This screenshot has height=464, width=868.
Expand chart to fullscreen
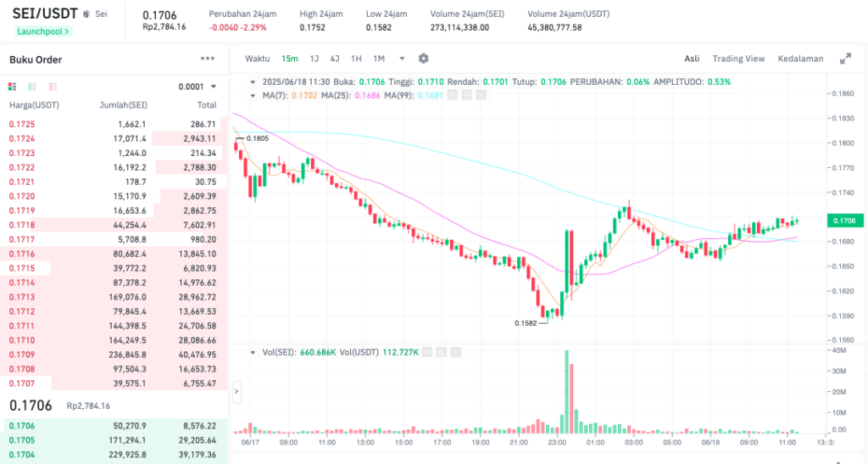pos(845,59)
